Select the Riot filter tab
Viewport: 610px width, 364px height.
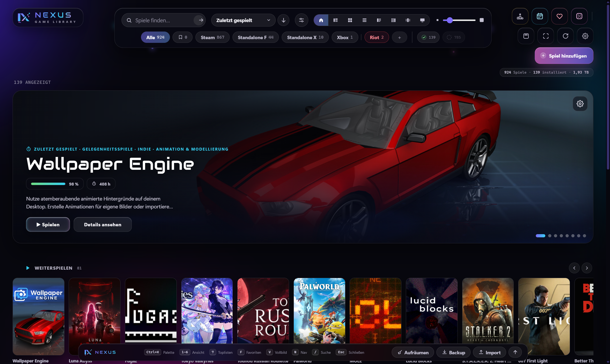tap(377, 37)
